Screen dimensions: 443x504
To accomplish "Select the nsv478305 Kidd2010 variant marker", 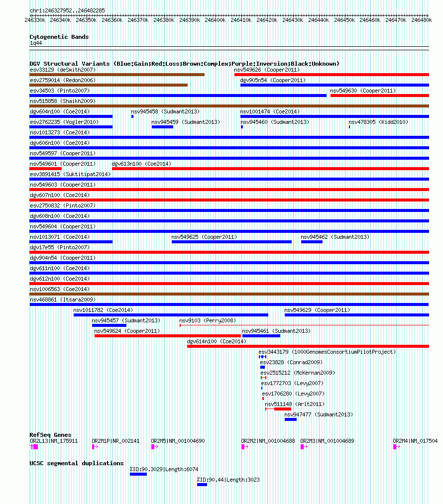I will click(x=349, y=127).
